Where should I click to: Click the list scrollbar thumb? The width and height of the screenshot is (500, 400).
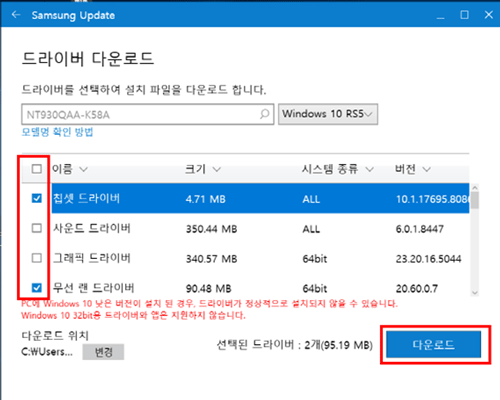pyautogui.click(x=475, y=200)
